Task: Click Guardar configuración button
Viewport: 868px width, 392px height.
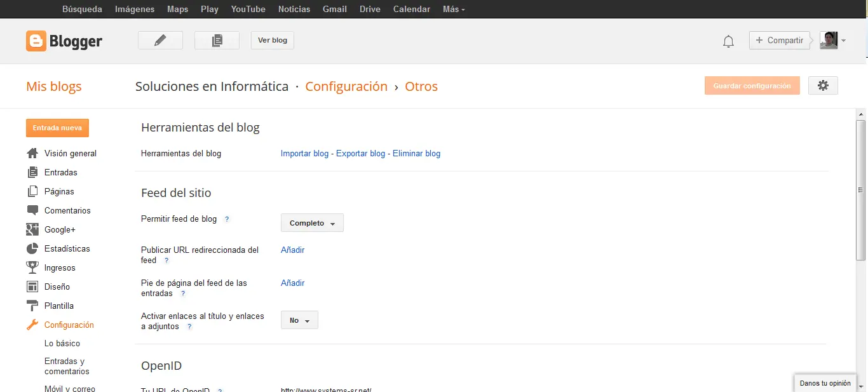Action: [x=752, y=86]
